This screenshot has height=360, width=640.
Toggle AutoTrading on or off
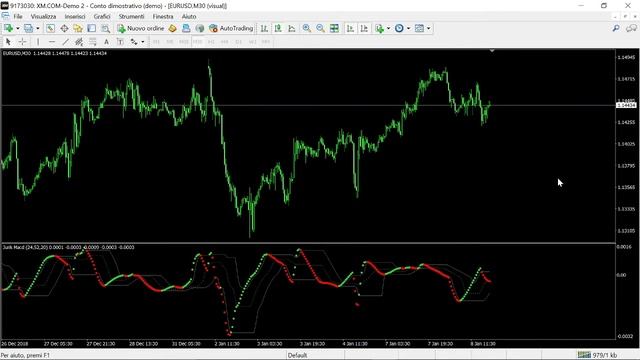[x=231, y=28]
